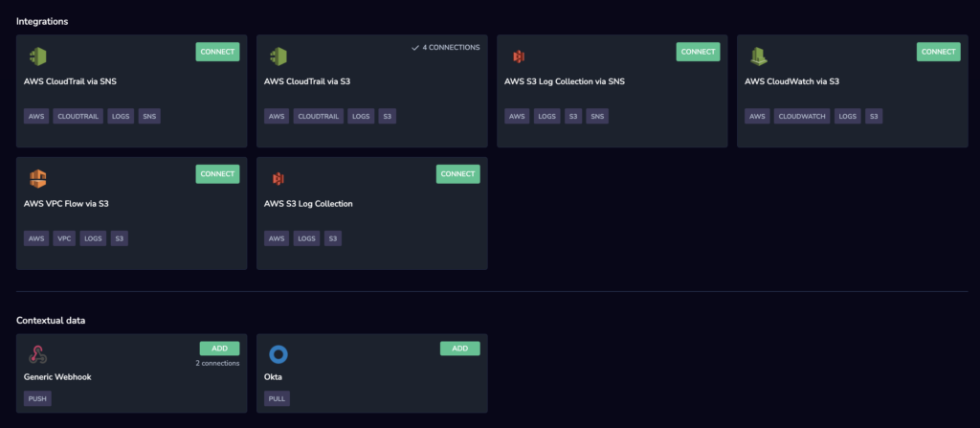This screenshot has height=428, width=980.
Task: Click the CLOUDTRAIL tag on CloudTrail via S3 card
Action: 319,117
